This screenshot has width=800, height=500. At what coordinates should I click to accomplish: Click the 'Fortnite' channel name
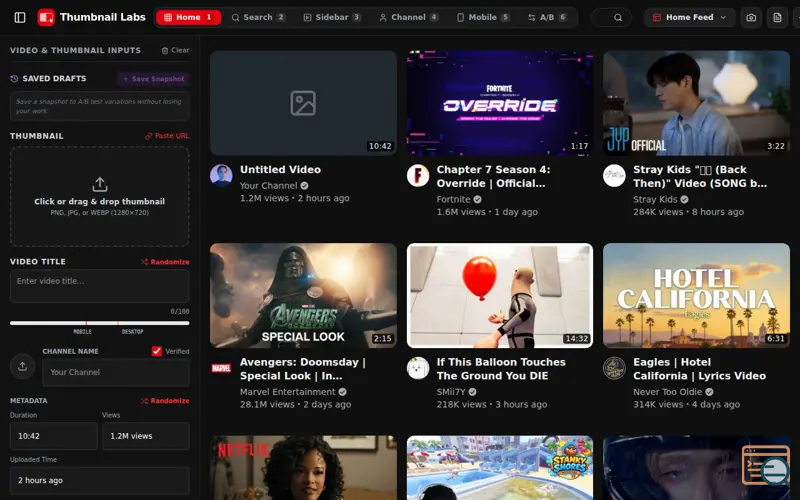click(x=453, y=199)
